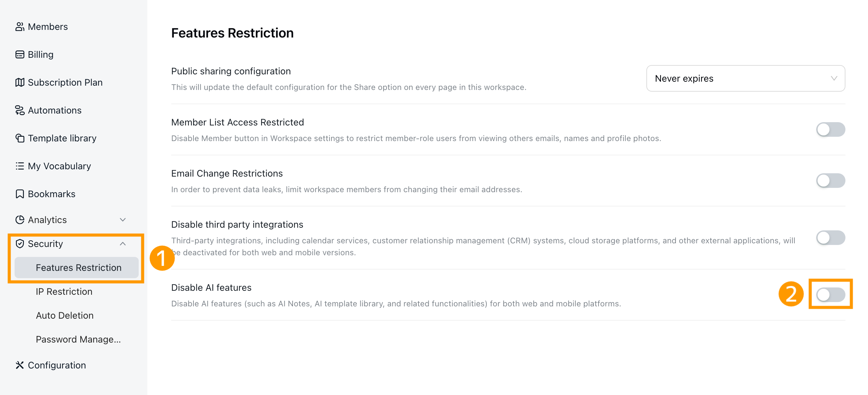Click the Bookmarks ribbon icon

(x=20, y=194)
